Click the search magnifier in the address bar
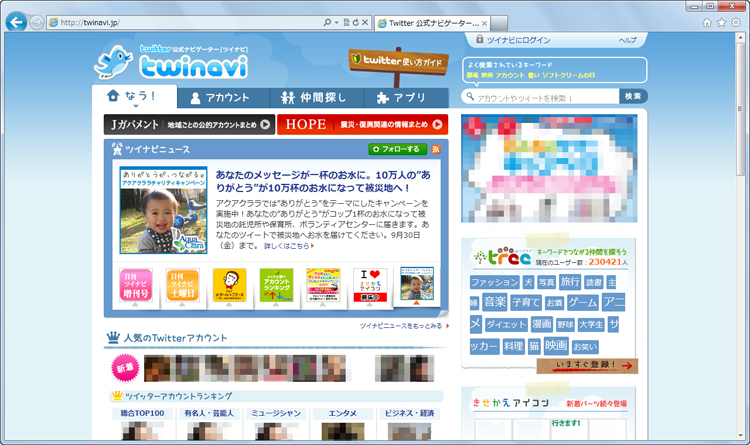This screenshot has height=445, width=750. (x=327, y=22)
